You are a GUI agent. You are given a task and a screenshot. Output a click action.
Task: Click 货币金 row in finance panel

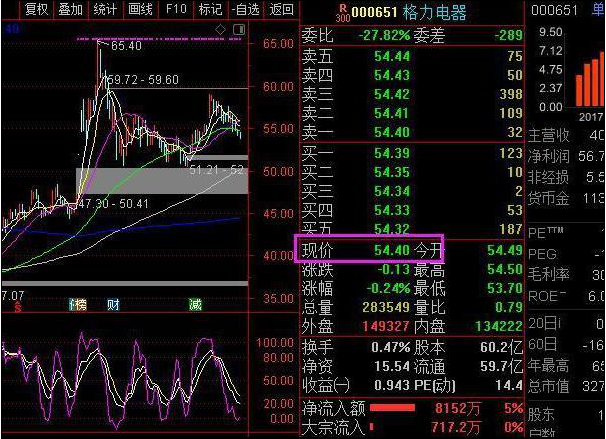pos(566,198)
